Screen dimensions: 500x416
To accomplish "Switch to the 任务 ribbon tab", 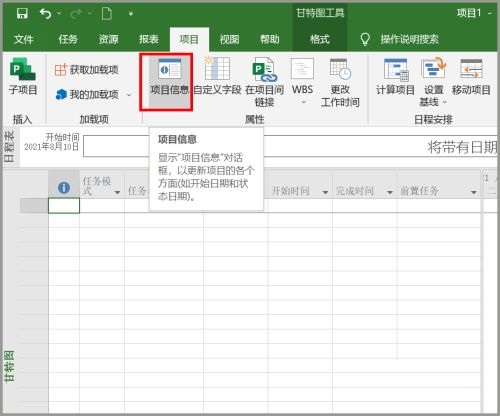I will (x=68, y=39).
